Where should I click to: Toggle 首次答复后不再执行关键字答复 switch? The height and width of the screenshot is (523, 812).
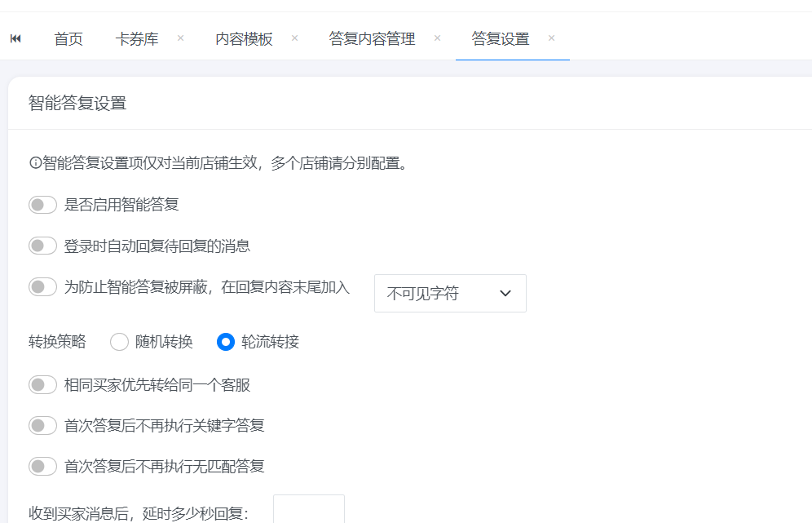[42, 425]
